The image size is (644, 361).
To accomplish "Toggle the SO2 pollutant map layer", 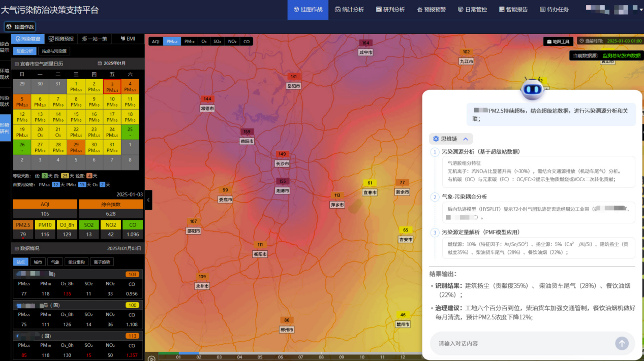I will tap(218, 42).
